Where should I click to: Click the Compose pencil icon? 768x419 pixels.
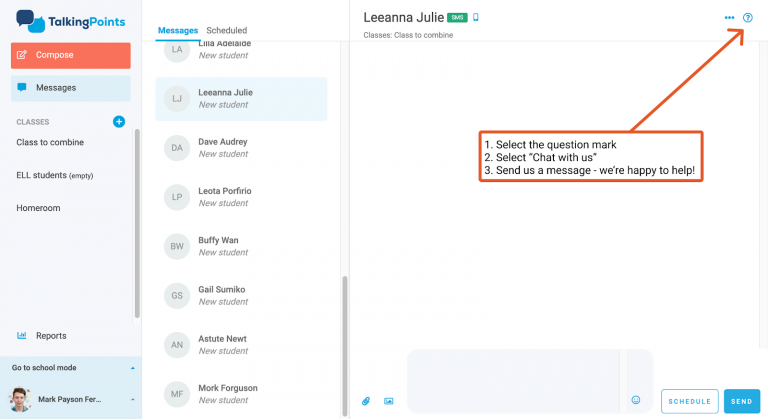[x=22, y=55]
